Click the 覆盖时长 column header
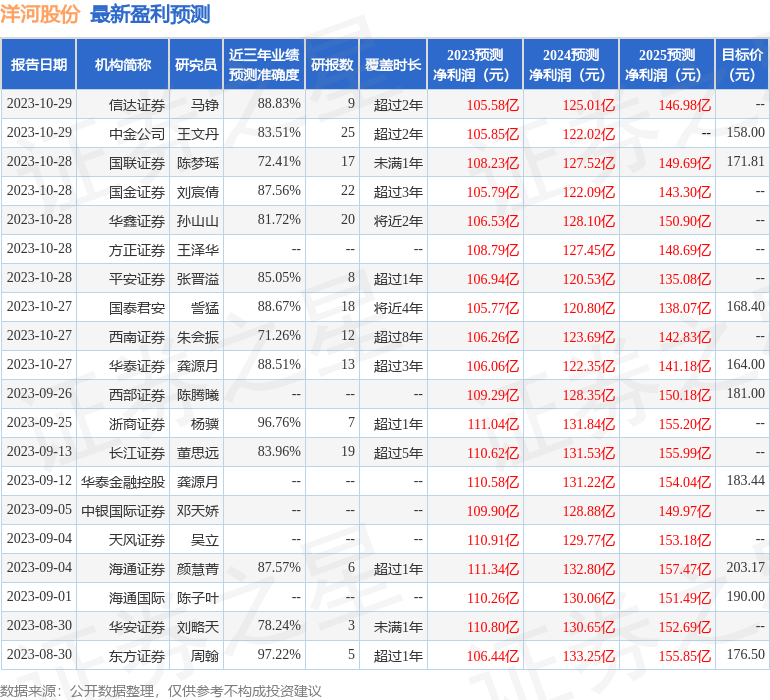The width and height of the screenshot is (770, 700). coord(393,64)
